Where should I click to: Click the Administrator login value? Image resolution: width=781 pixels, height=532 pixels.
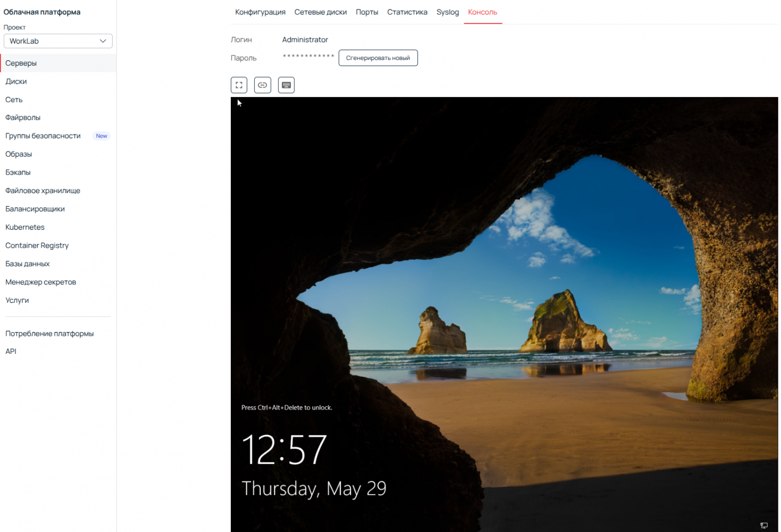pyautogui.click(x=305, y=40)
